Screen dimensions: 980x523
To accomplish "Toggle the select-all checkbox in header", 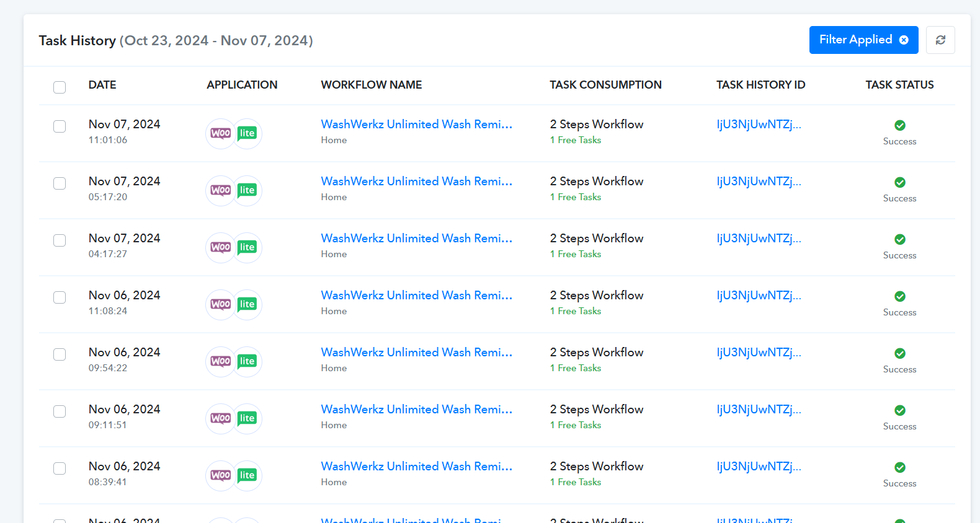I will point(60,87).
